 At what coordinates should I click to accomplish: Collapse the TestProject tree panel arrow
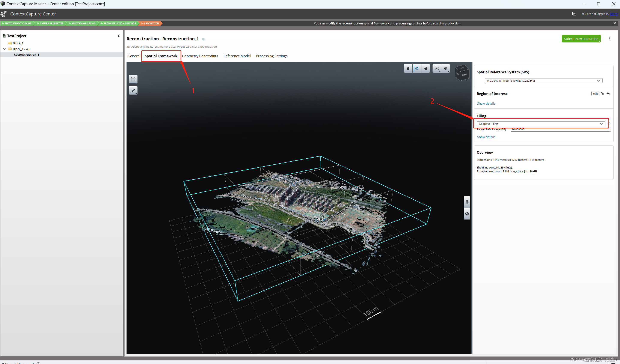[x=119, y=36]
